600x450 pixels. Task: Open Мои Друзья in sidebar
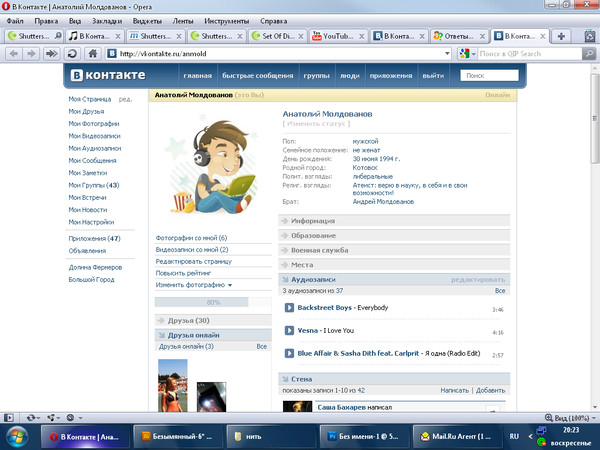[86, 111]
